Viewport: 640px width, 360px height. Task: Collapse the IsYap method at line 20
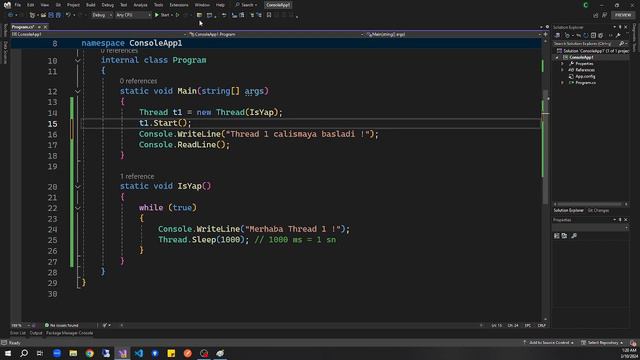pos(78,187)
